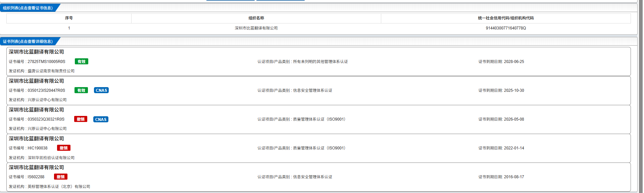Click issuer 盛唐认证南京有限责任公司
This screenshot has width=644, height=193.
[x=51, y=71]
